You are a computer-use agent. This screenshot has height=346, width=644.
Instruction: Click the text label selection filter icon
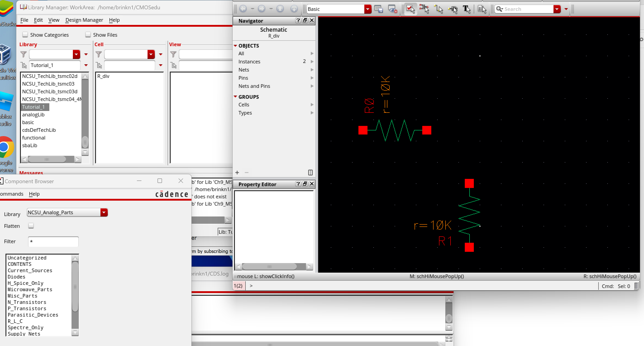[x=467, y=9]
